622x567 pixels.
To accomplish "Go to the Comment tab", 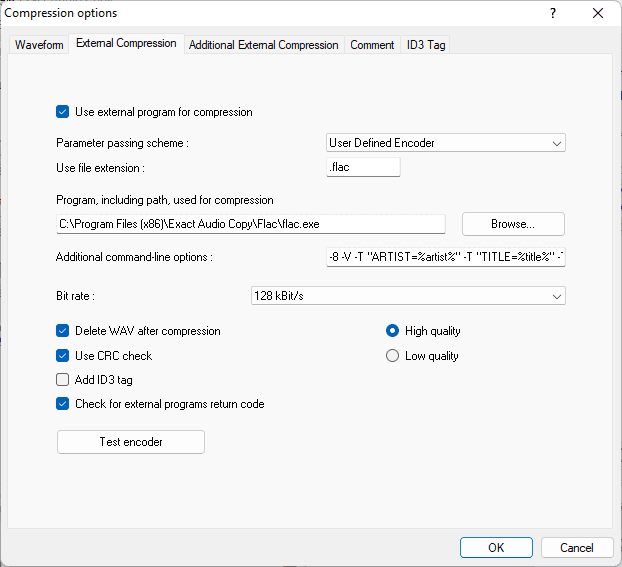I will 372,44.
